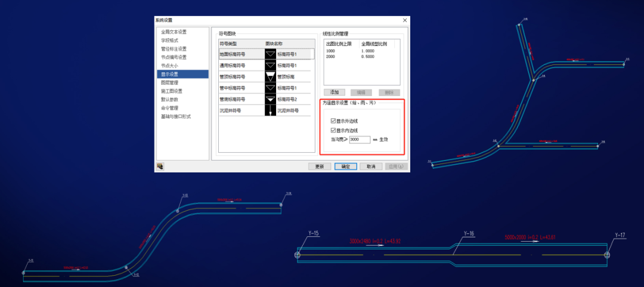The height and width of the screenshot is (287, 644).
Task: Switch to the 图层管理 settings page
Action: (169, 83)
